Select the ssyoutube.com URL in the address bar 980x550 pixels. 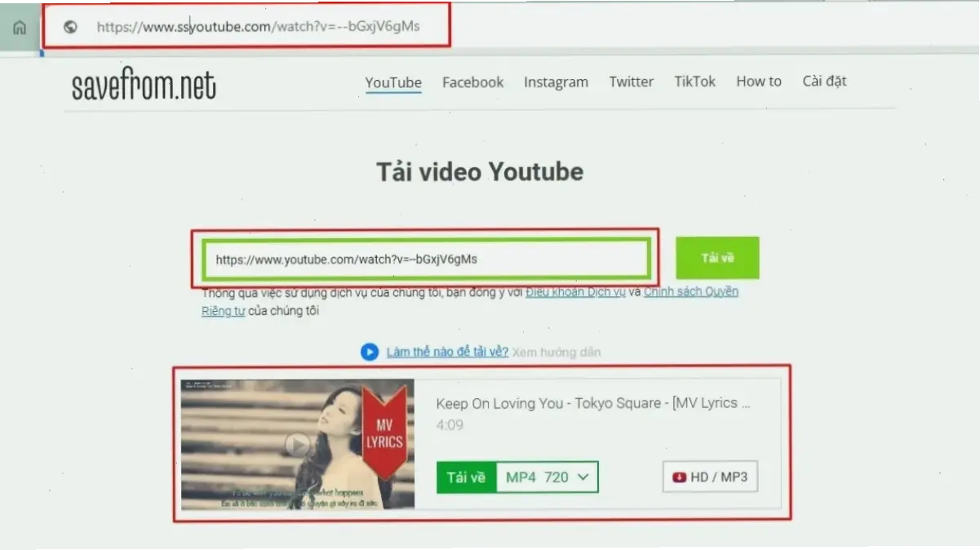tap(258, 26)
